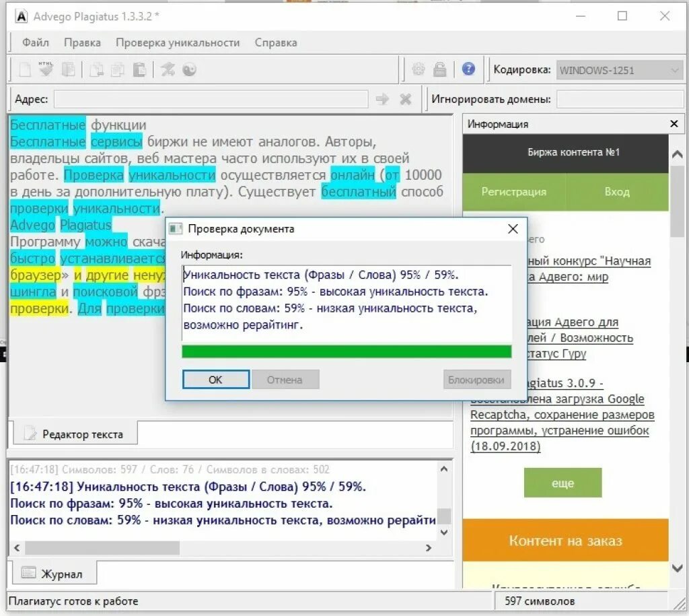The height and width of the screenshot is (616, 689).
Task: Click highlighted word "онлайн" in editor
Action: (x=353, y=175)
